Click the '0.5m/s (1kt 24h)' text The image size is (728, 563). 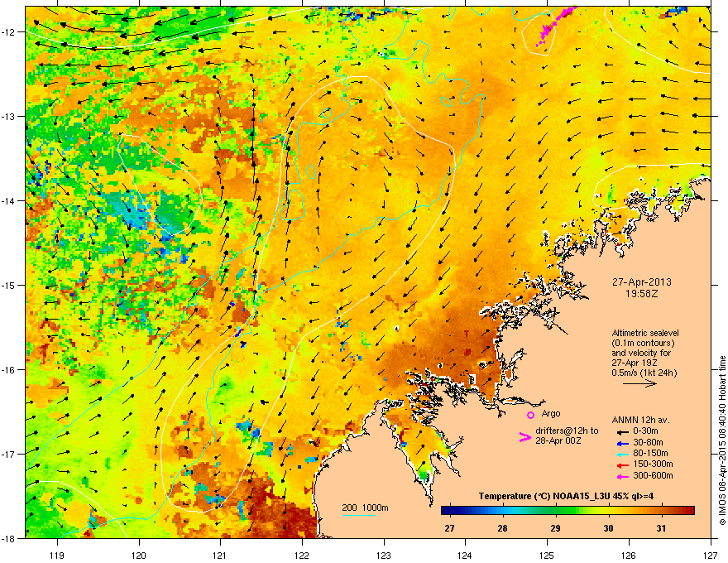tap(644, 373)
